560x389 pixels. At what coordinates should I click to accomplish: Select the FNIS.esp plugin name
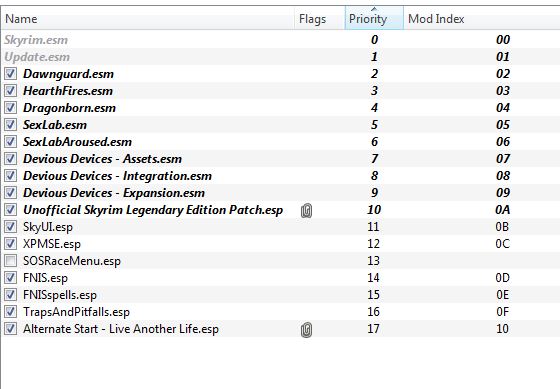pyautogui.click(x=45, y=278)
